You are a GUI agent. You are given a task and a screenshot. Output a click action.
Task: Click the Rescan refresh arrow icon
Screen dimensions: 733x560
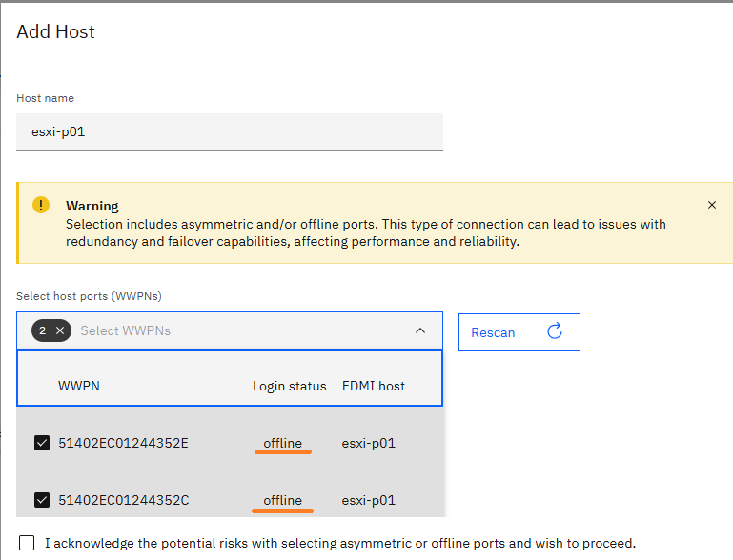point(555,331)
